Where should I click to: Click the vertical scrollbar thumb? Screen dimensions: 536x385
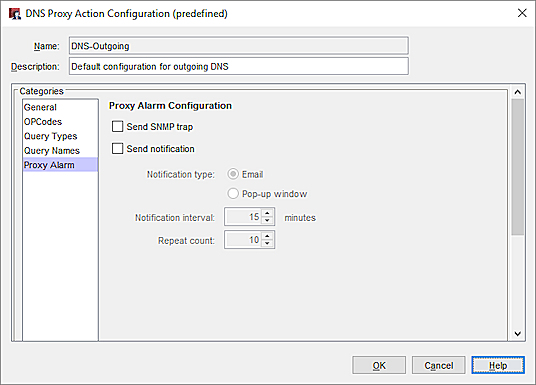point(518,167)
